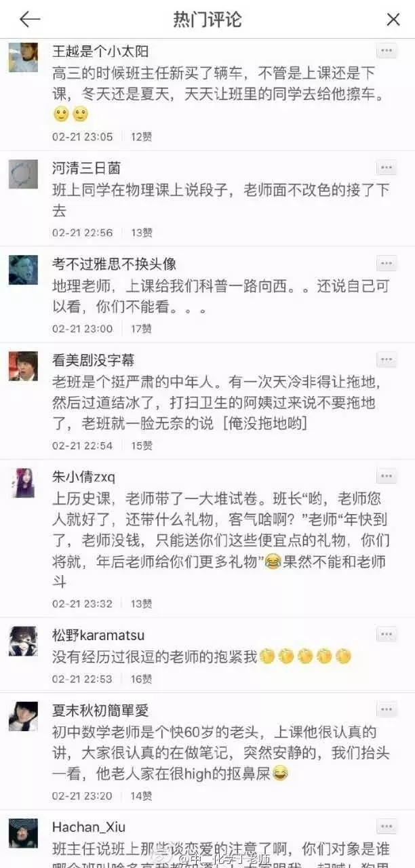
Task: Tap the back arrow icon
Action: tap(29, 19)
